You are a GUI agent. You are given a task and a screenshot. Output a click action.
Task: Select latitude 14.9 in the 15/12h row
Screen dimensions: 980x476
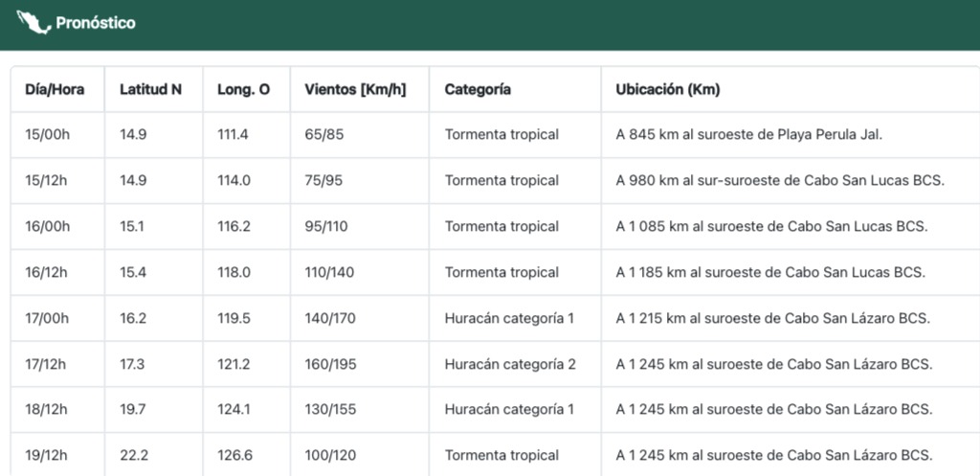(133, 180)
